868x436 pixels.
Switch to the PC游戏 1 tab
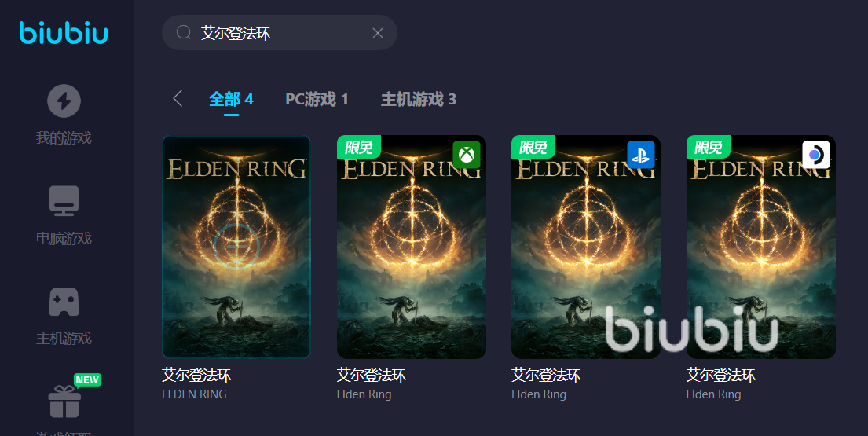click(317, 99)
